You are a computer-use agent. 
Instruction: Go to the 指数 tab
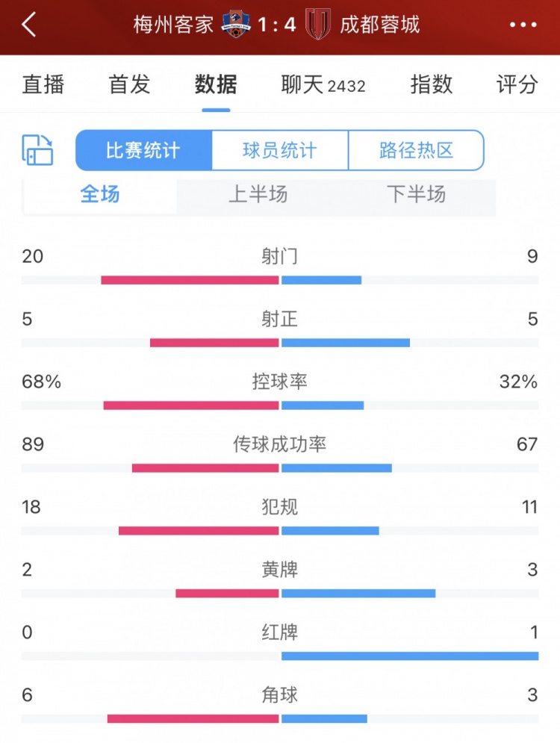[x=432, y=84]
